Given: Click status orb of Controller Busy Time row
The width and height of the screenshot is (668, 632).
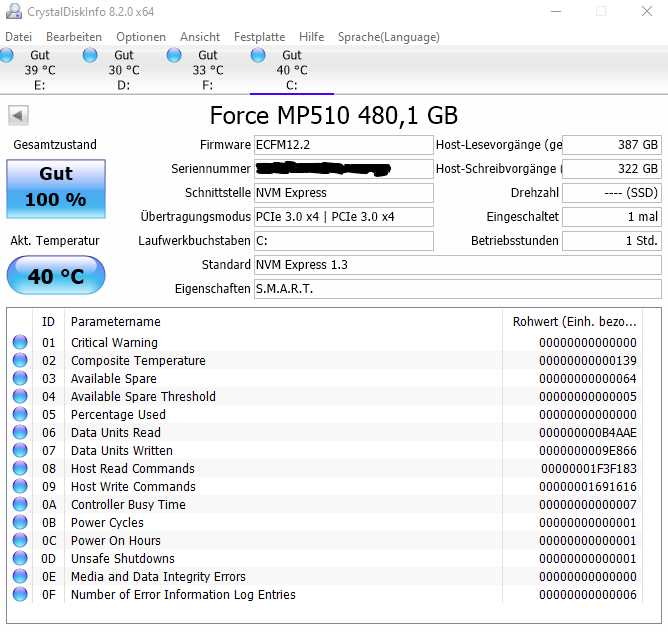Looking at the screenshot, I should pyautogui.click(x=20, y=504).
